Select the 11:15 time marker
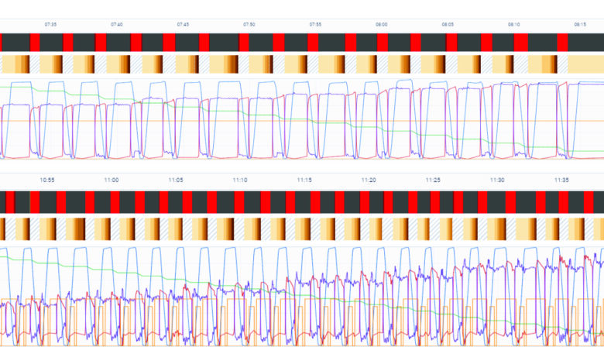Viewport: 604px width, 364px height. click(304, 180)
